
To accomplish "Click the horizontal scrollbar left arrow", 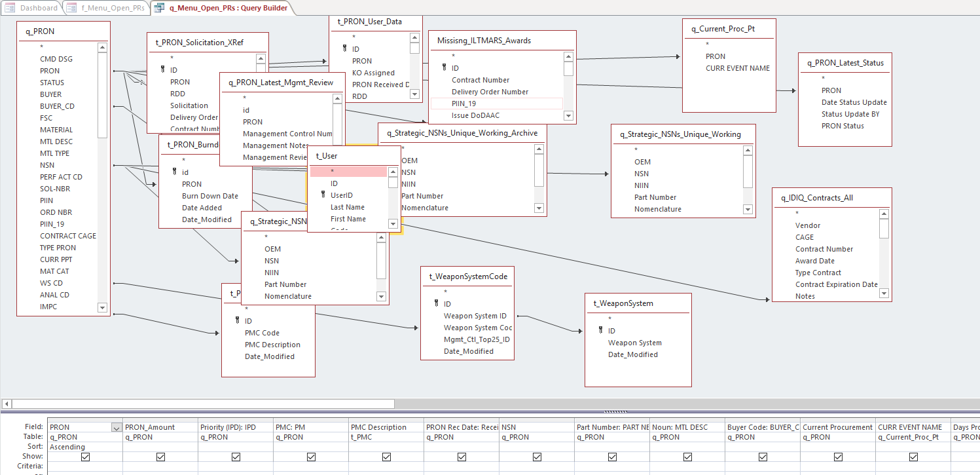I will (7, 404).
